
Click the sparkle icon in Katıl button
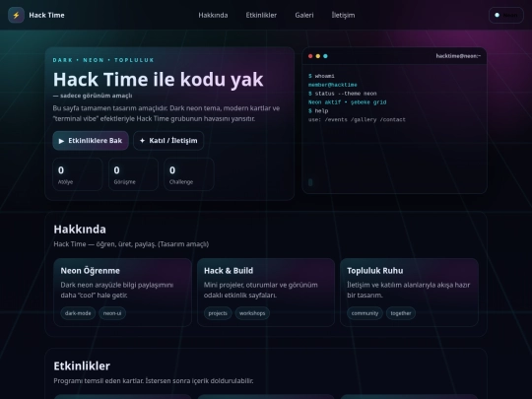pos(142,141)
